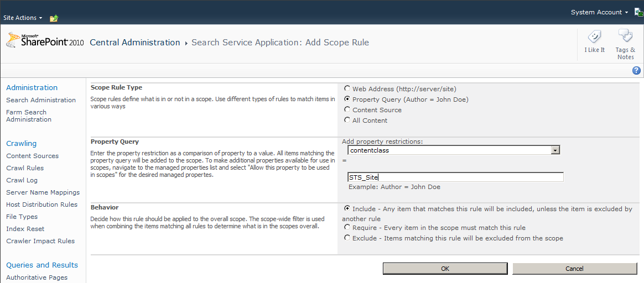
Task: Open Host Distribution Rules link
Action: (42, 205)
